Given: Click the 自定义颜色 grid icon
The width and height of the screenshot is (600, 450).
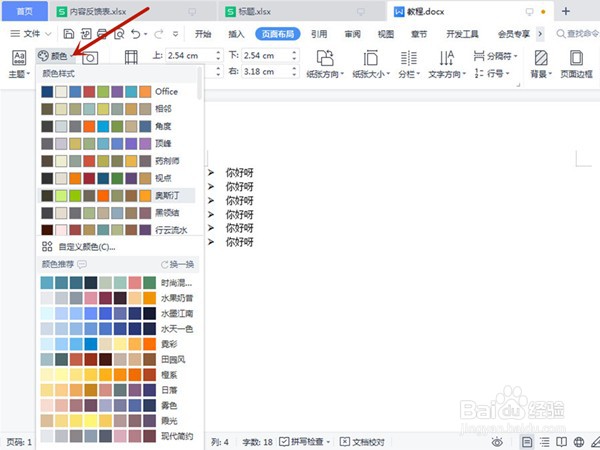Looking at the screenshot, I should [47, 246].
